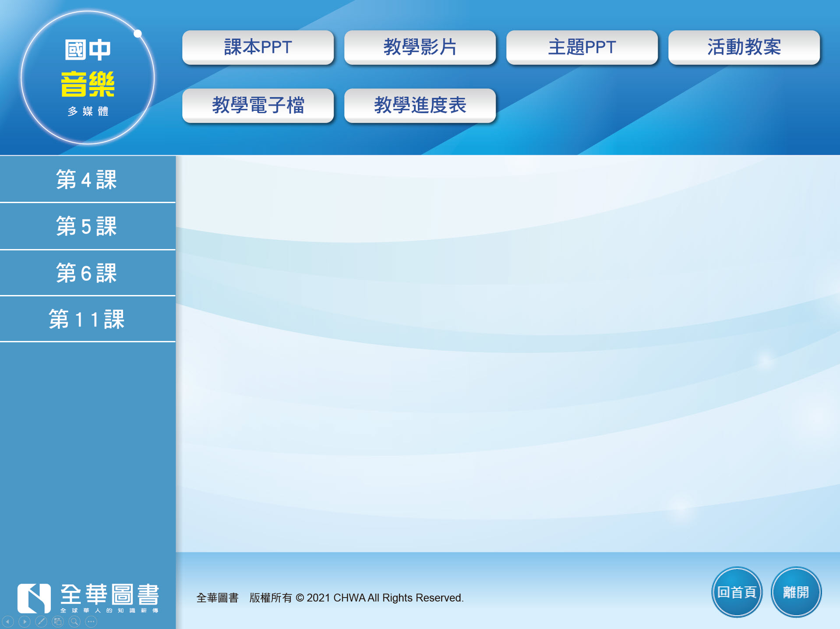This screenshot has width=840, height=629.
Task: Choose 第5課 lesson in sidebar
Action: (x=88, y=226)
